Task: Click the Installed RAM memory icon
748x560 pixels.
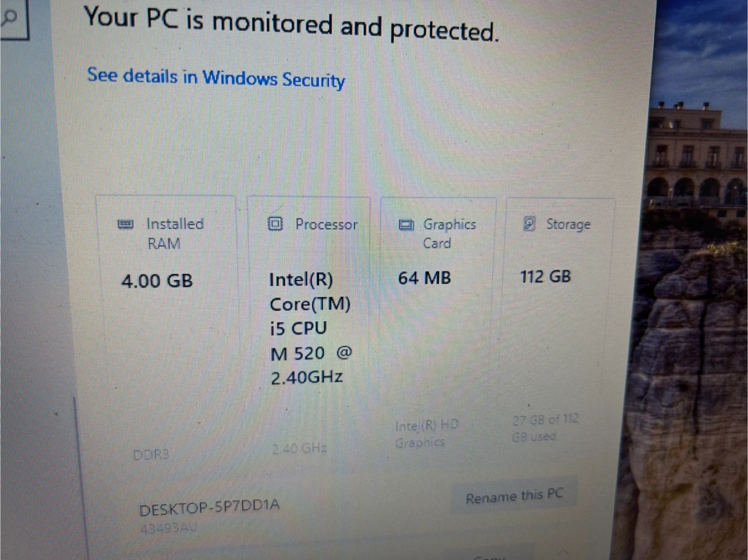Action: [x=126, y=224]
